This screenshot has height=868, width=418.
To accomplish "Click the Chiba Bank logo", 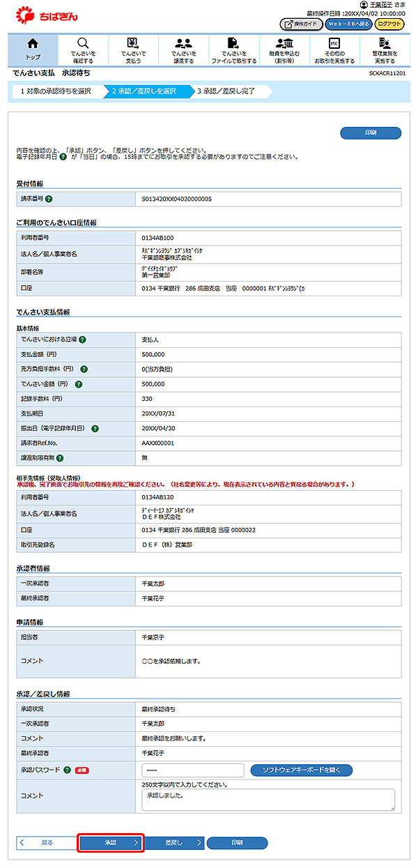I will coord(43,15).
